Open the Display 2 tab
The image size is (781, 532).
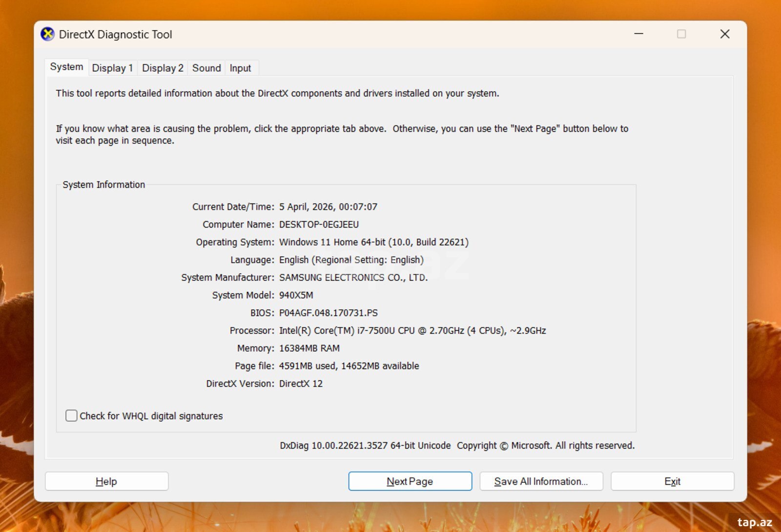pos(163,68)
